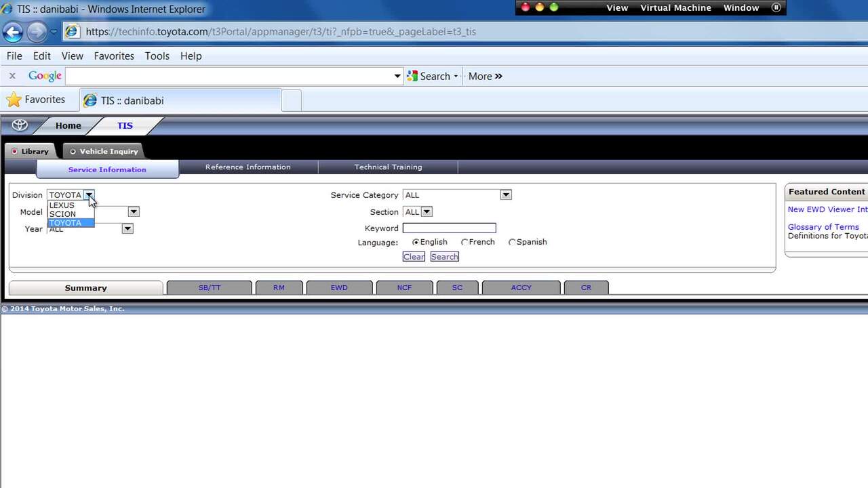Viewport: 868px width, 488px height.
Task: Click the Toyota logo icon in portal header
Action: point(20,125)
